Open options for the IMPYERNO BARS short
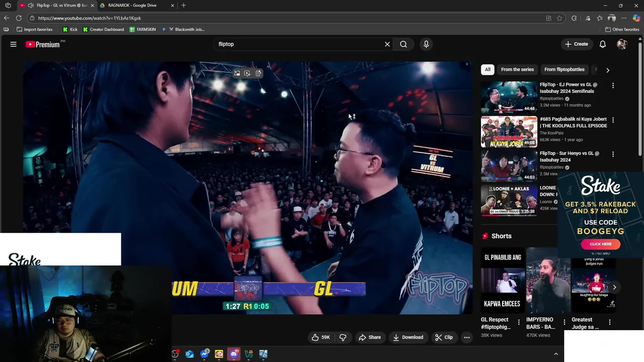 [x=565, y=322]
